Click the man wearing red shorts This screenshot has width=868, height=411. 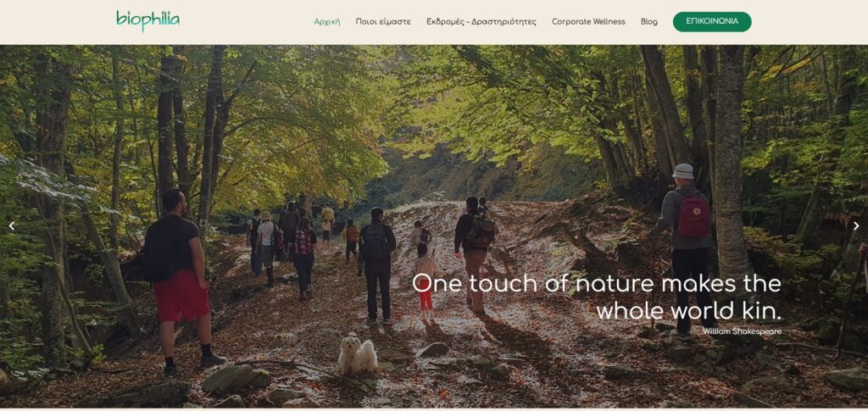(x=178, y=280)
